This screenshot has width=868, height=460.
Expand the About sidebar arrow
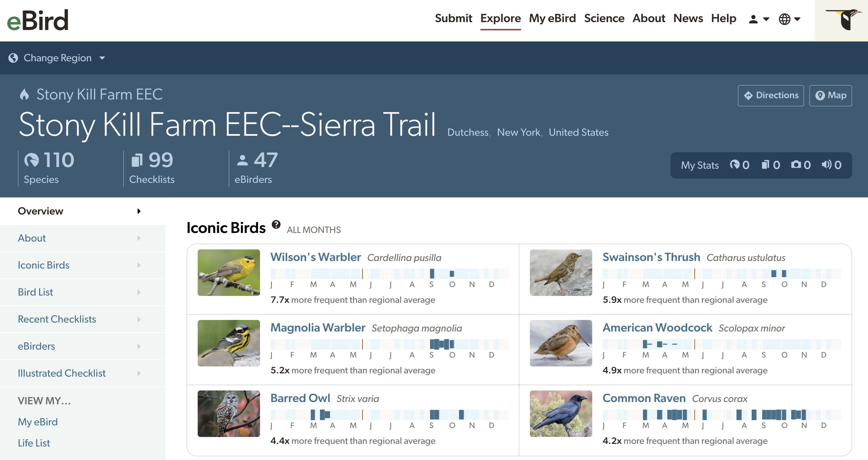tap(139, 238)
